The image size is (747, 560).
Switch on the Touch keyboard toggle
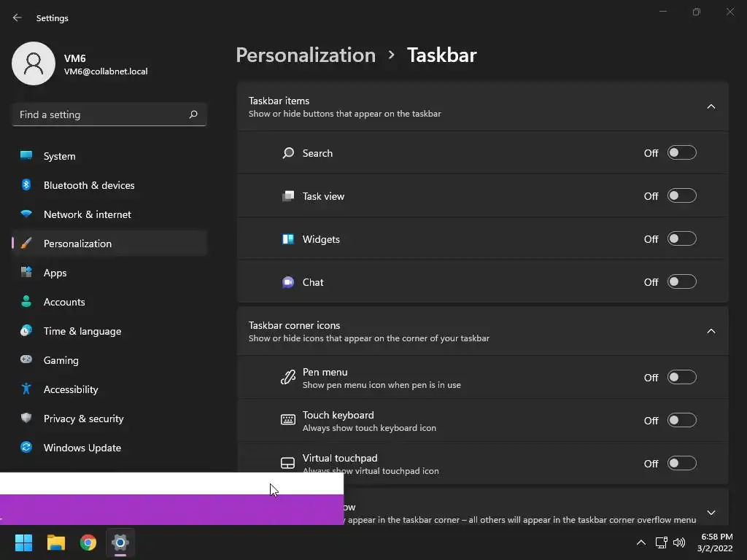(x=681, y=421)
